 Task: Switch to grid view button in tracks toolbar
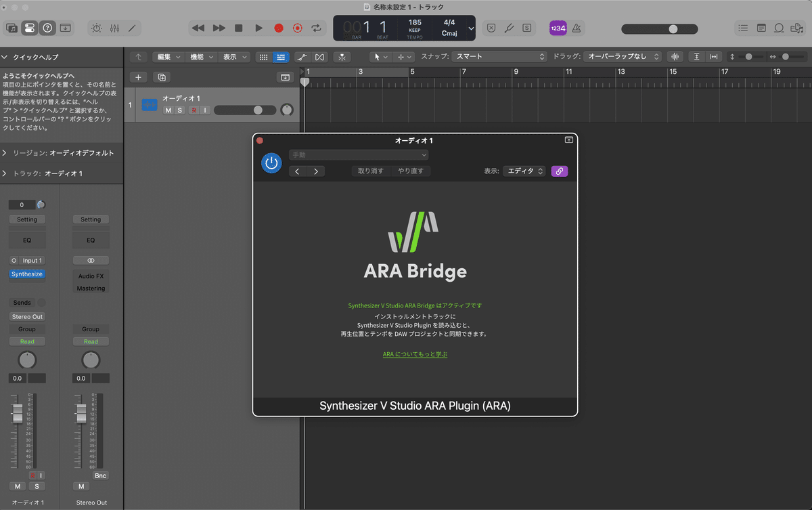tap(264, 57)
